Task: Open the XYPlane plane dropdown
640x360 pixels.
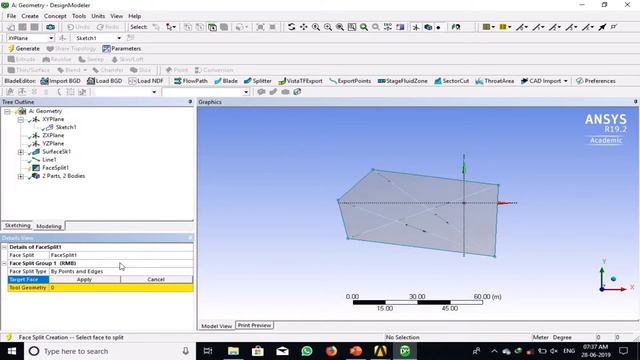Action: [51, 38]
